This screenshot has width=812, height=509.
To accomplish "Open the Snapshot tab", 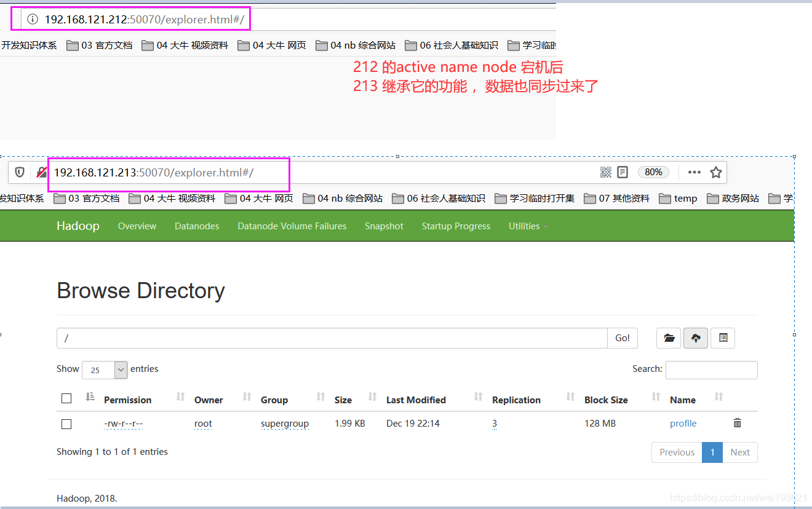I will coord(384,226).
